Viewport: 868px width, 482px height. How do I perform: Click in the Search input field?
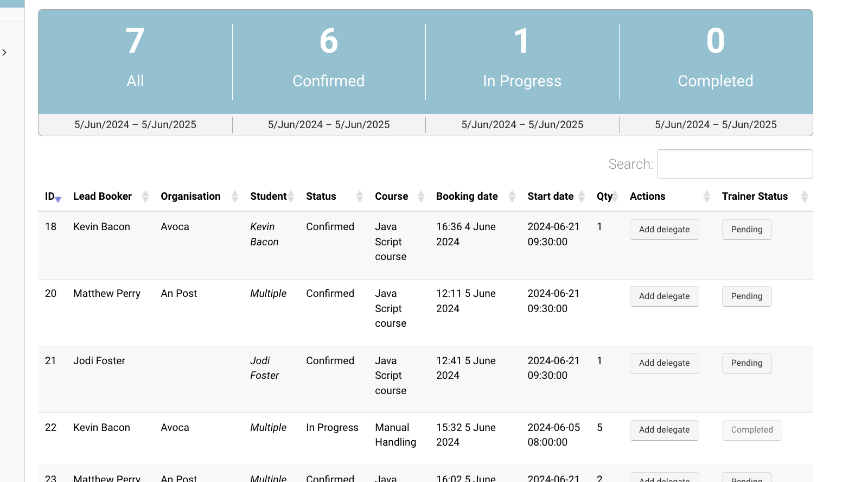[x=735, y=164]
